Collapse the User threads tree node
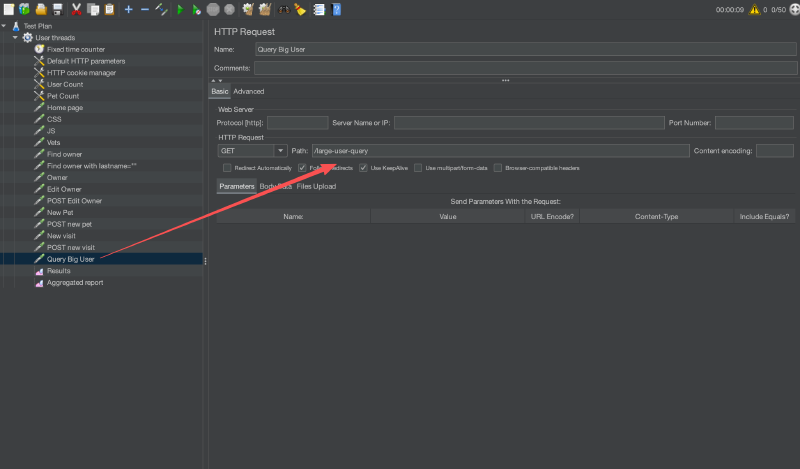This screenshot has width=800, height=469. 16,37
